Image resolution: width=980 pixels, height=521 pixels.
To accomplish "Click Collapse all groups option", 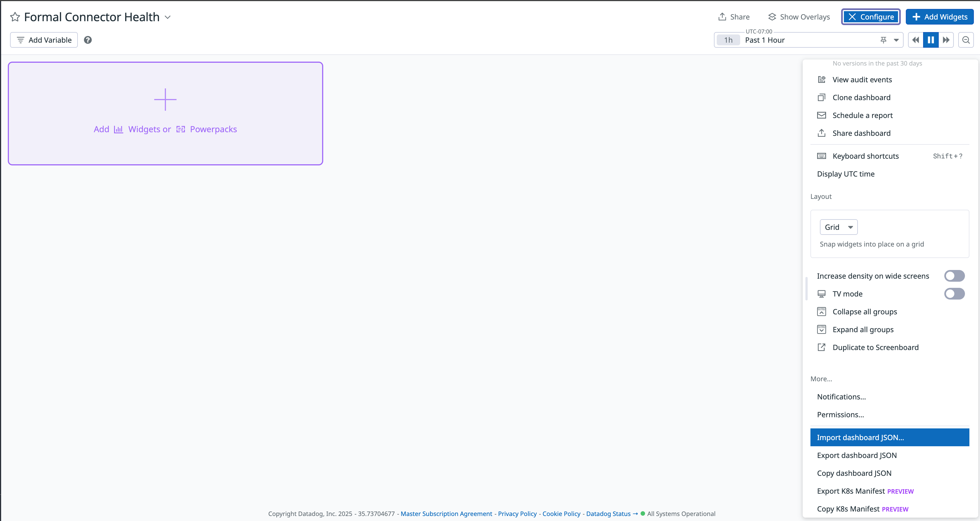I will coord(864,312).
